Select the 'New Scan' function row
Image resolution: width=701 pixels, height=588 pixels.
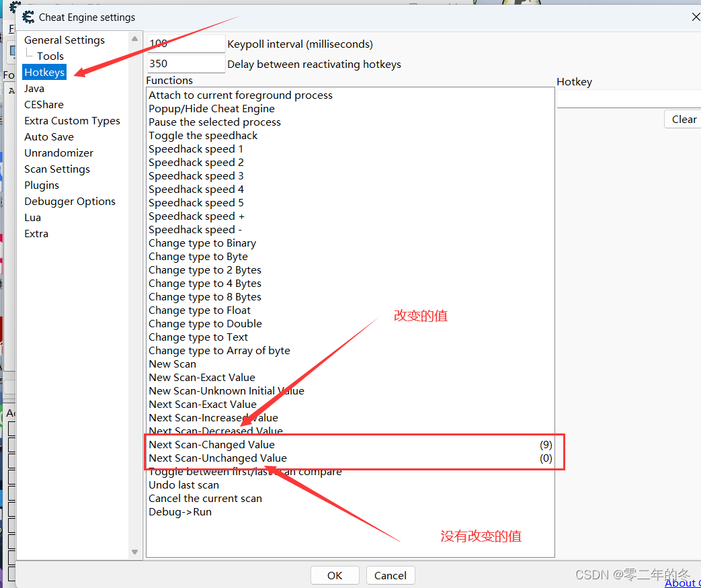point(350,364)
